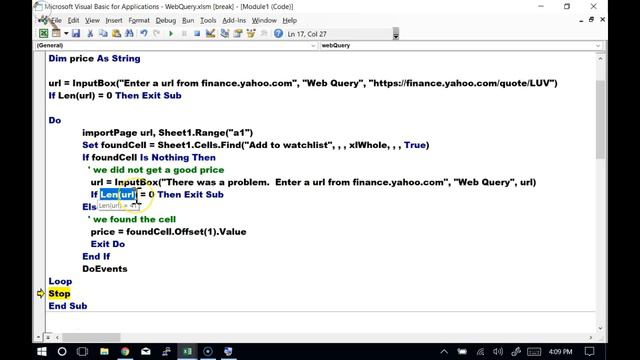
Task: Open the Insert UserForm dropdown arrow
Action: (x=66, y=34)
